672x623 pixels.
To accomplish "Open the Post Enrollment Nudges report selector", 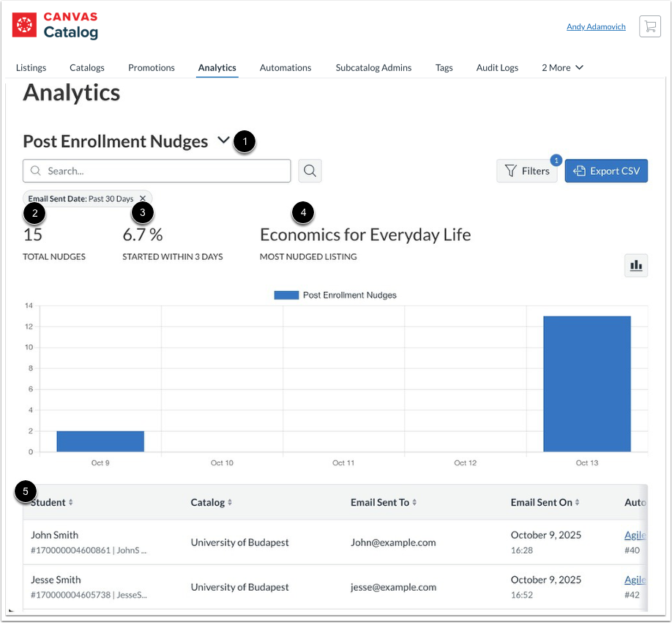I will pos(224,141).
